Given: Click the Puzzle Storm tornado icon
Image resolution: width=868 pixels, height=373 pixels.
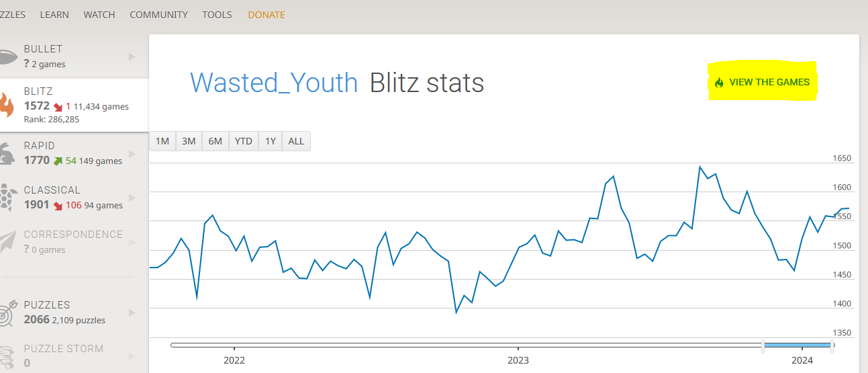Looking at the screenshot, I should tap(7, 356).
